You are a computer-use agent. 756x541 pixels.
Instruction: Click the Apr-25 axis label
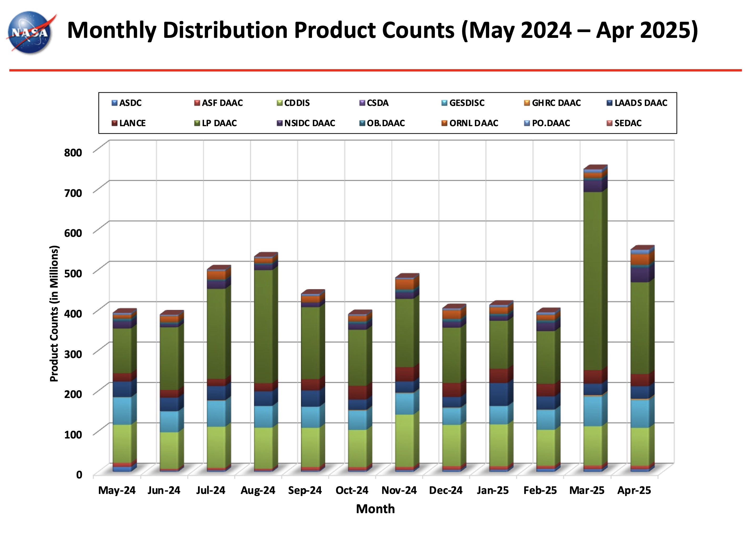(x=634, y=490)
